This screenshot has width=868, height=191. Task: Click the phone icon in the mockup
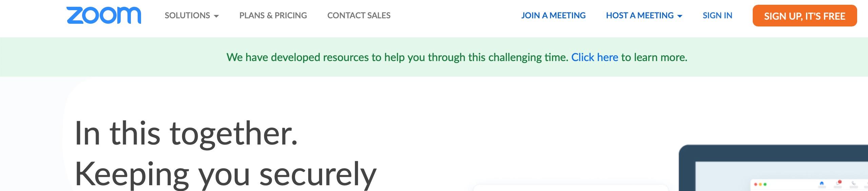click(x=854, y=184)
